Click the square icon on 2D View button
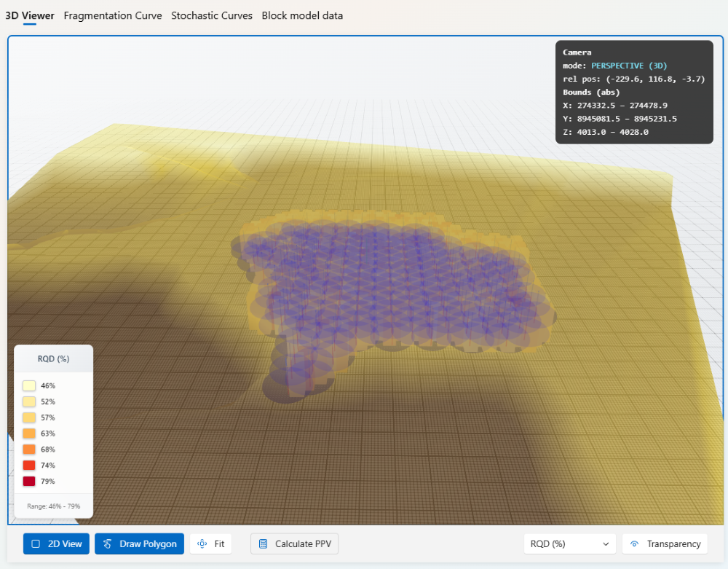Screen dimensions: 728x569 [x=36, y=544]
